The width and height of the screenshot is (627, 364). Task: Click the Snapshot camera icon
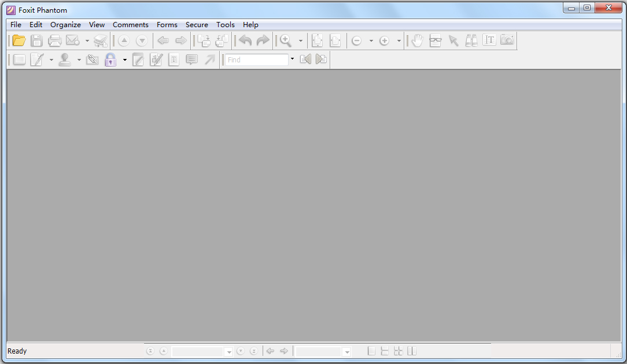pyautogui.click(x=507, y=40)
